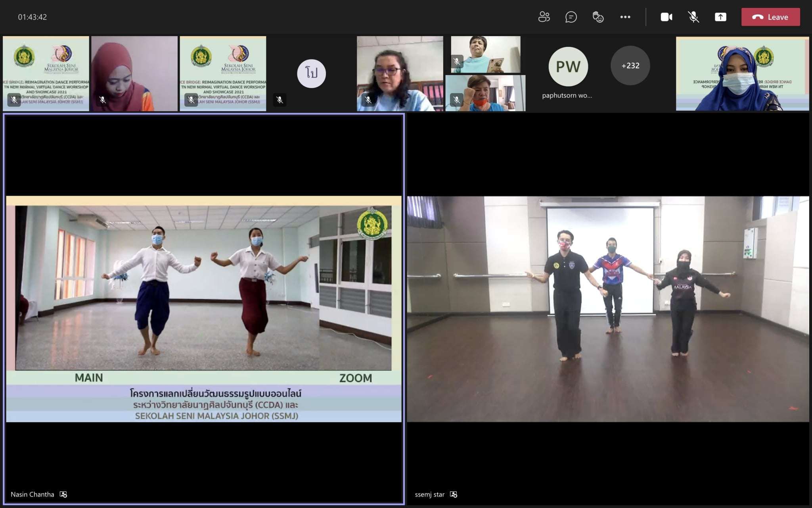Focus the ssemj star dance studio video

607,309
